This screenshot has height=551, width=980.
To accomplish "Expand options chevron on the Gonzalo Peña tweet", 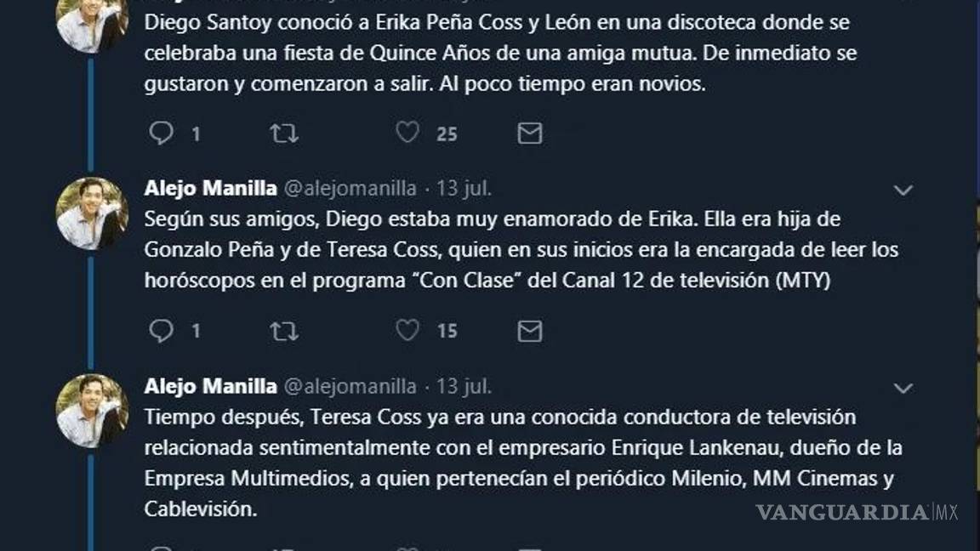I will pyautogui.click(x=903, y=190).
